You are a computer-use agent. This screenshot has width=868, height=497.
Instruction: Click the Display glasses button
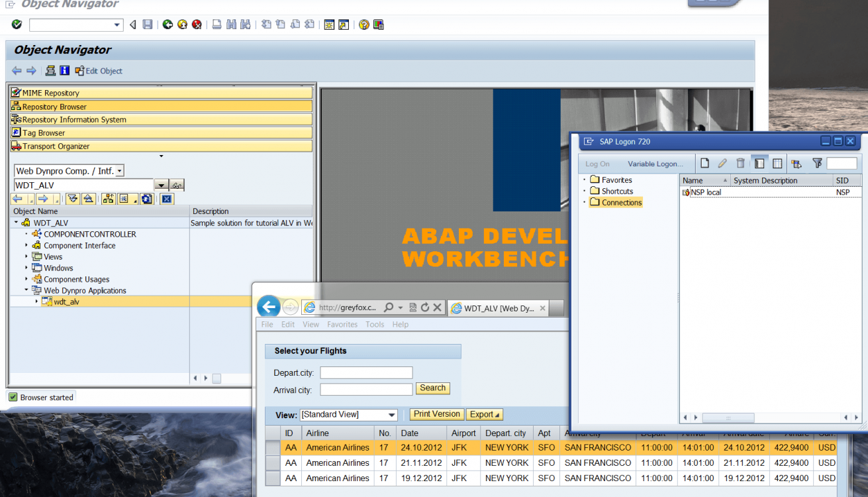[177, 185]
